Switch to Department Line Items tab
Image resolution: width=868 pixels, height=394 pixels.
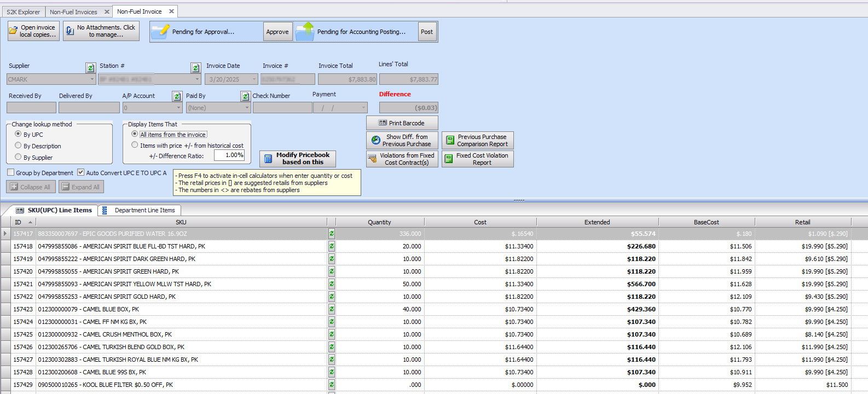point(139,210)
